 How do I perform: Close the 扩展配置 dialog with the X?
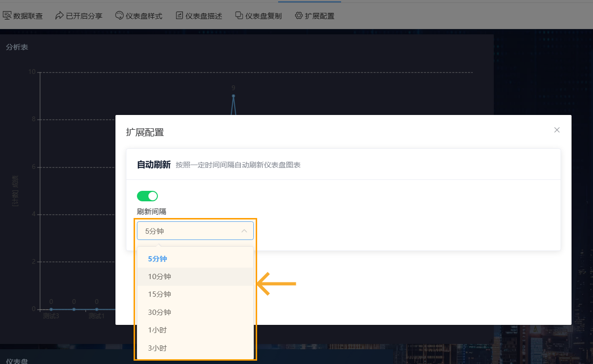[557, 130]
